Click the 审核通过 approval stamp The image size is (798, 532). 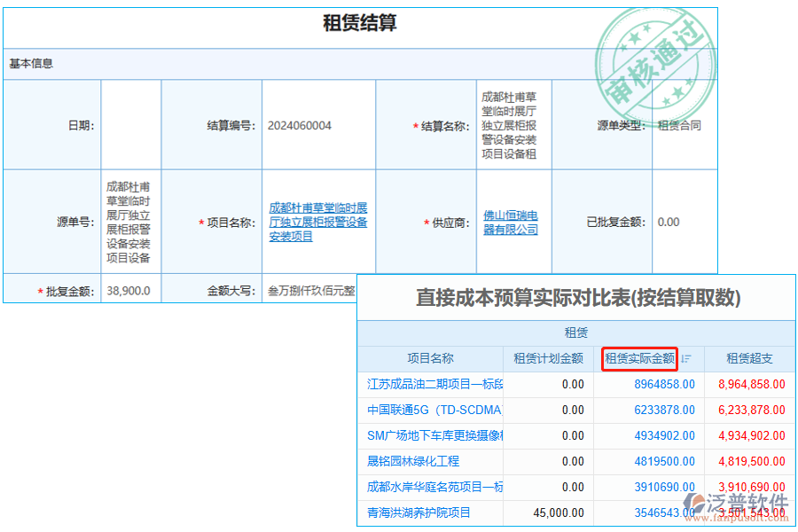[656, 53]
